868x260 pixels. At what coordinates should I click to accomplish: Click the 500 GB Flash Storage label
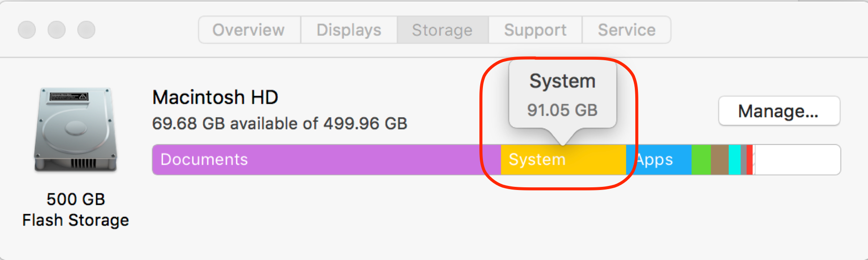[x=75, y=210]
